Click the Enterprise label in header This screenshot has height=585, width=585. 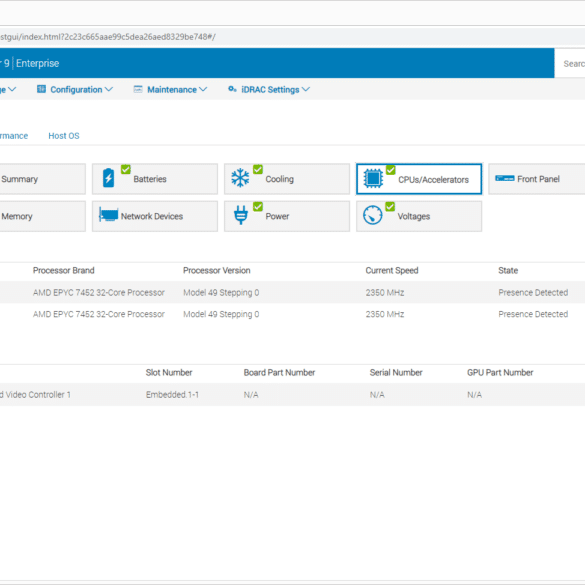(37, 63)
